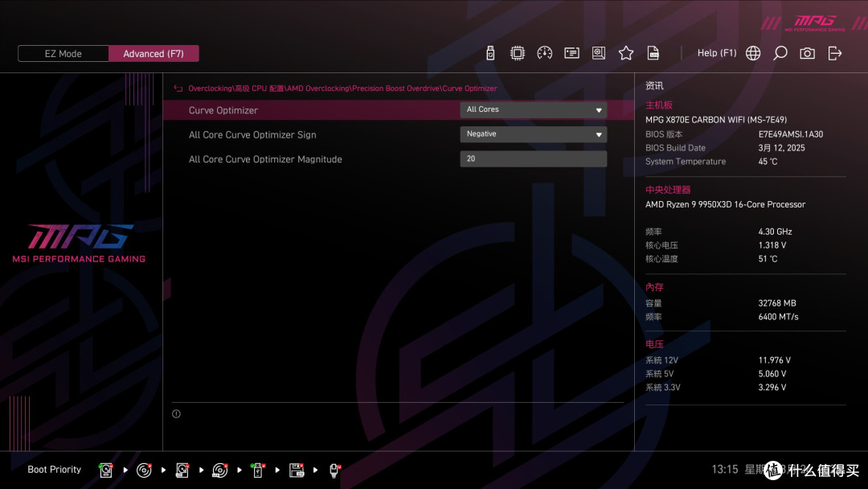
Task: Take screenshot with the camera icon
Action: coord(807,53)
